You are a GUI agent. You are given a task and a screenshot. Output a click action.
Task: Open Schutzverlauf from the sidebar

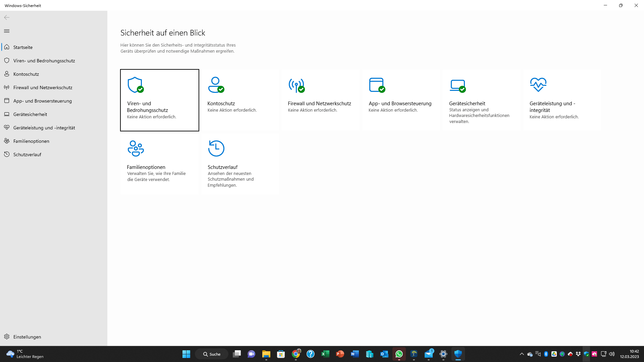pos(27,155)
